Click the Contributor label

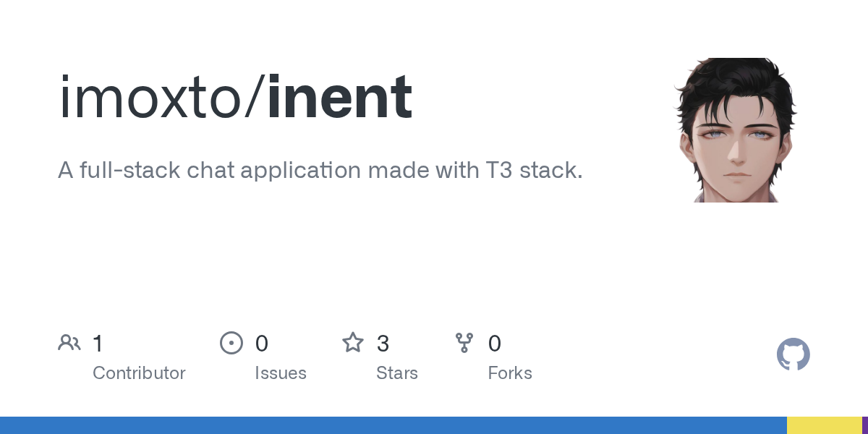tap(139, 373)
